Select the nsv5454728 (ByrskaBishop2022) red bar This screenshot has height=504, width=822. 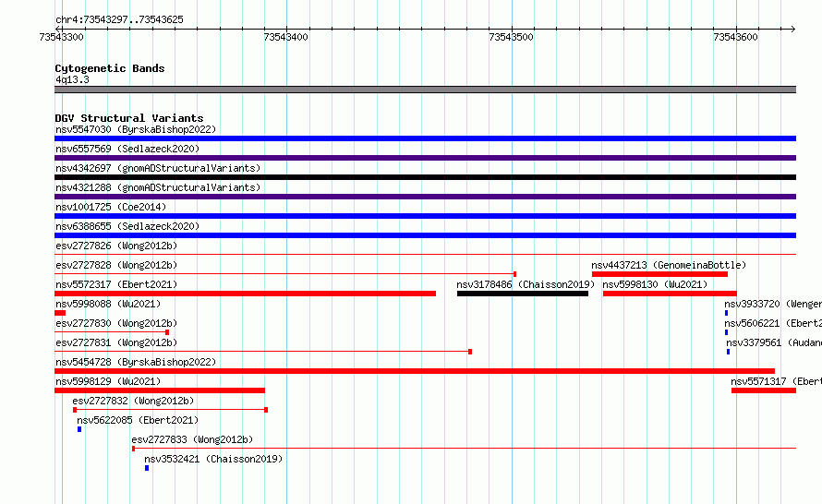click(415, 371)
